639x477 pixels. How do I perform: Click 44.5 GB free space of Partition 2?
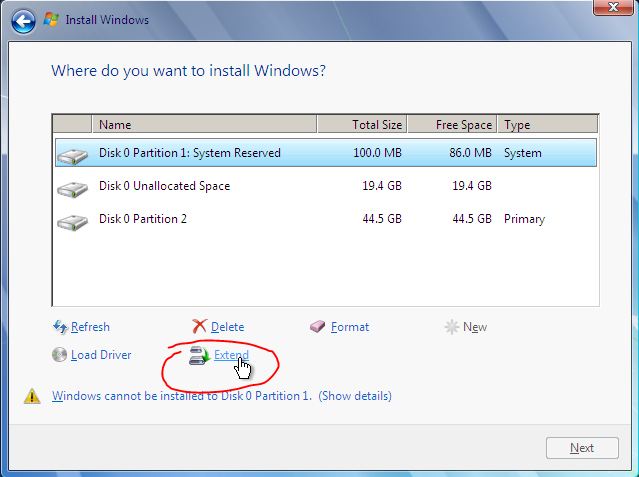pyautogui.click(x=472, y=219)
